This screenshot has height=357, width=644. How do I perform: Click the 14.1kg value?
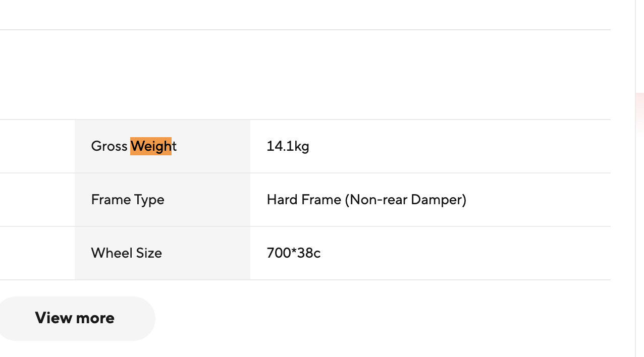pyautogui.click(x=288, y=146)
